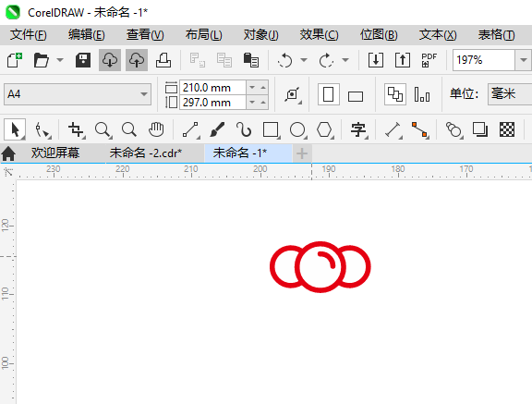Toggle all pages size option
The width and height of the screenshot is (532, 404).
[x=395, y=94]
